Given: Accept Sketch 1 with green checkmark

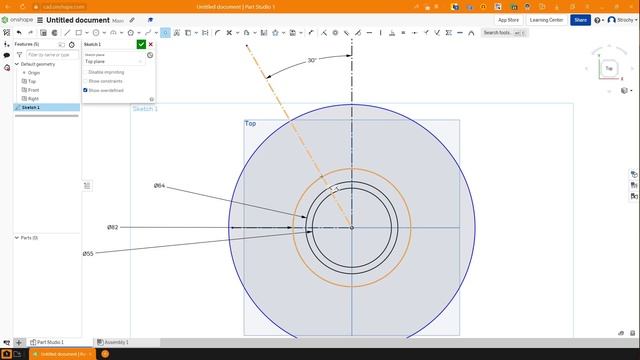Looking at the screenshot, I should click(141, 44).
